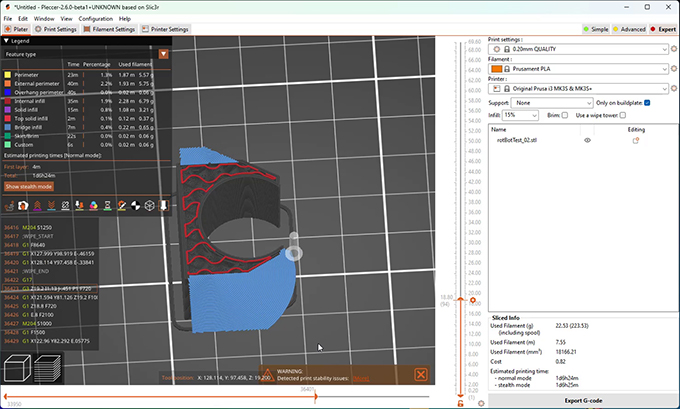Open the Filament Prusament PLA dropdown

[578, 69]
